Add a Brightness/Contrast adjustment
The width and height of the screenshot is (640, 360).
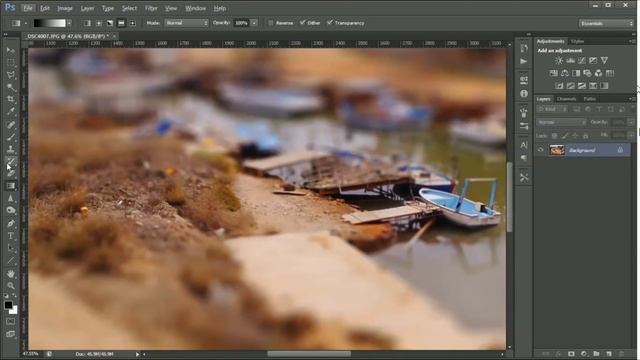click(x=559, y=60)
